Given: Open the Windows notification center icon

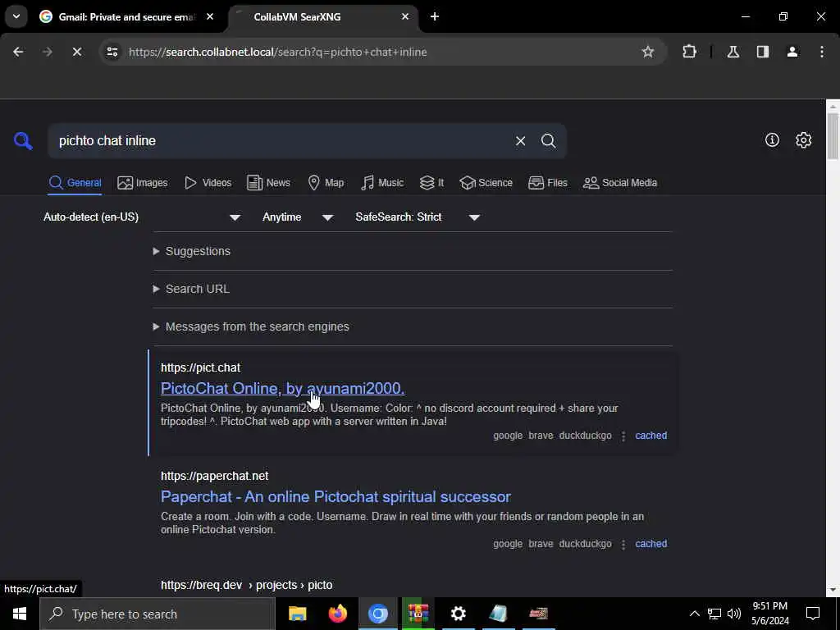Looking at the screenshot, I should coord(813,614).
